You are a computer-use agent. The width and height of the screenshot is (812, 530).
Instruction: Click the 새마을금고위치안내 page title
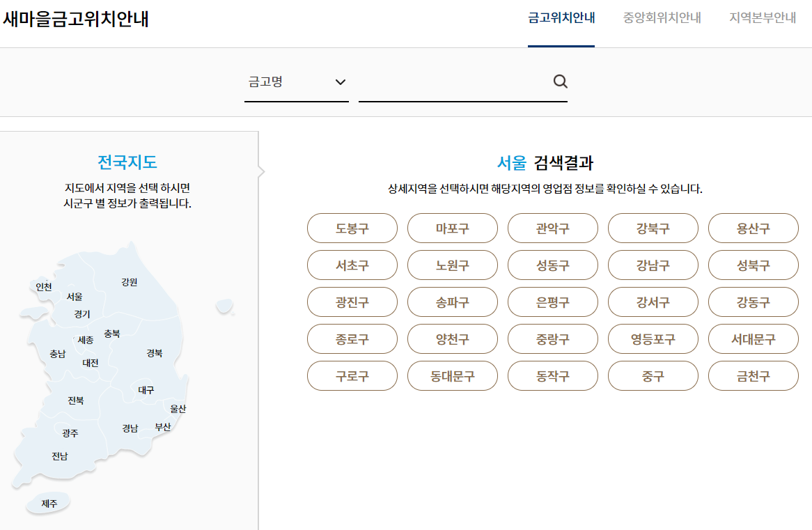(x=76, y=20)
